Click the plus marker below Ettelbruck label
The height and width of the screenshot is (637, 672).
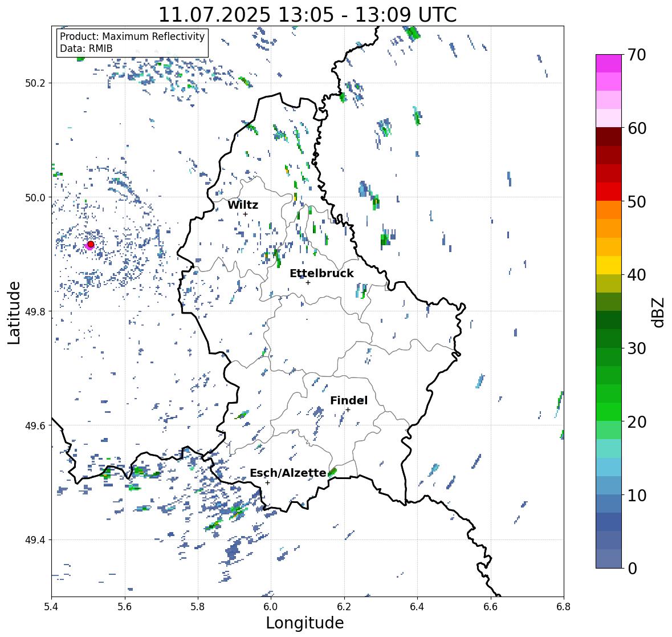point(308,282)
